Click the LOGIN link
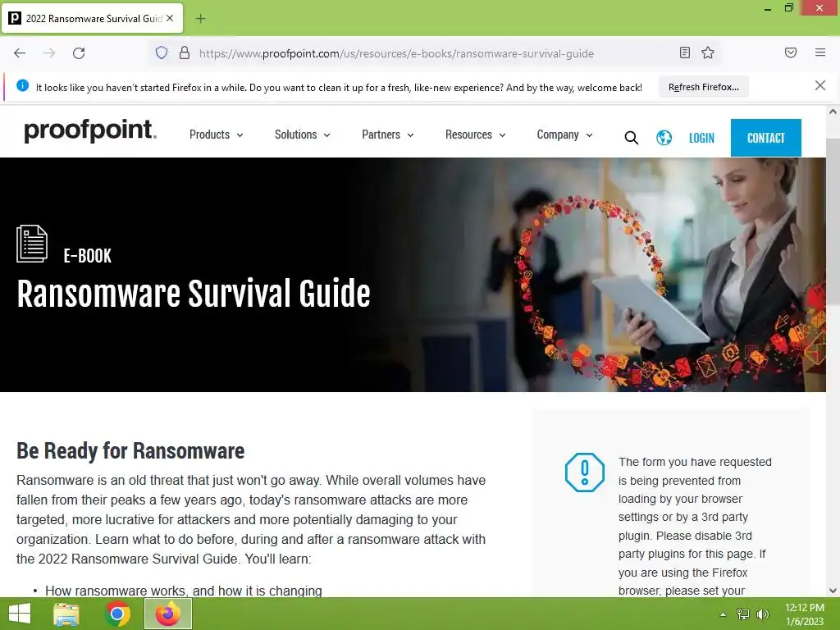 [x=701, y=138]
